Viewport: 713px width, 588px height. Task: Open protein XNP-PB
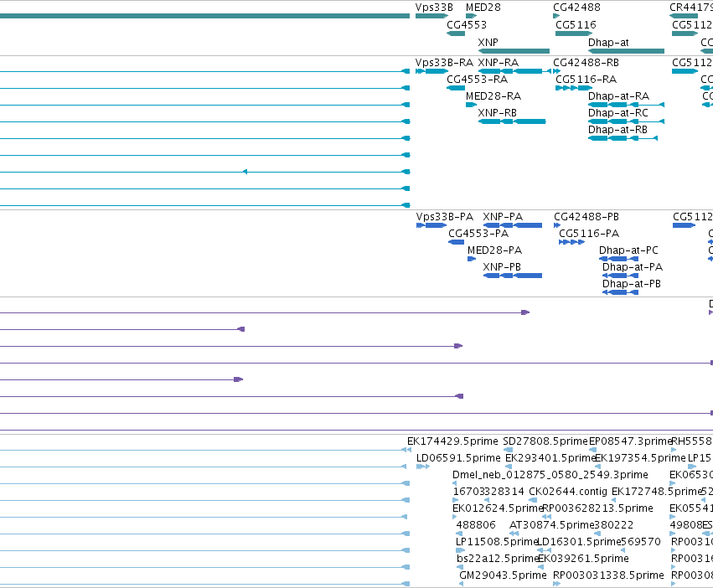tap(502, 267)
